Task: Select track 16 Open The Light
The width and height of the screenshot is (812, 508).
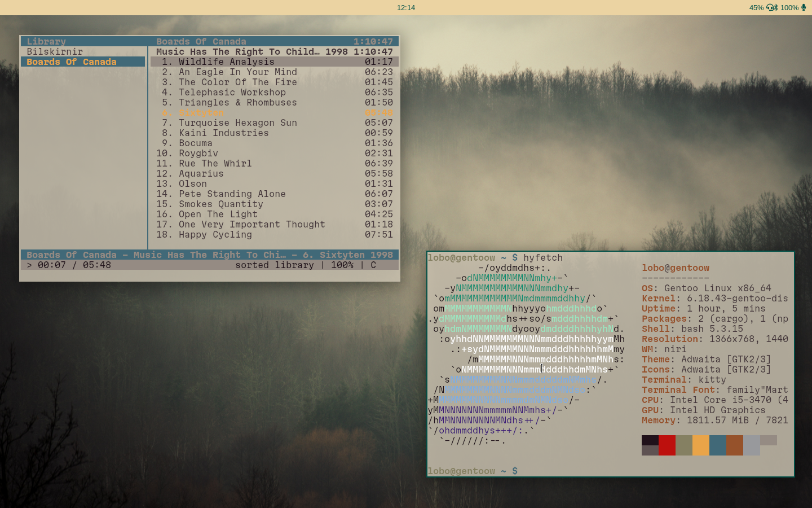Action: [275, 214]
